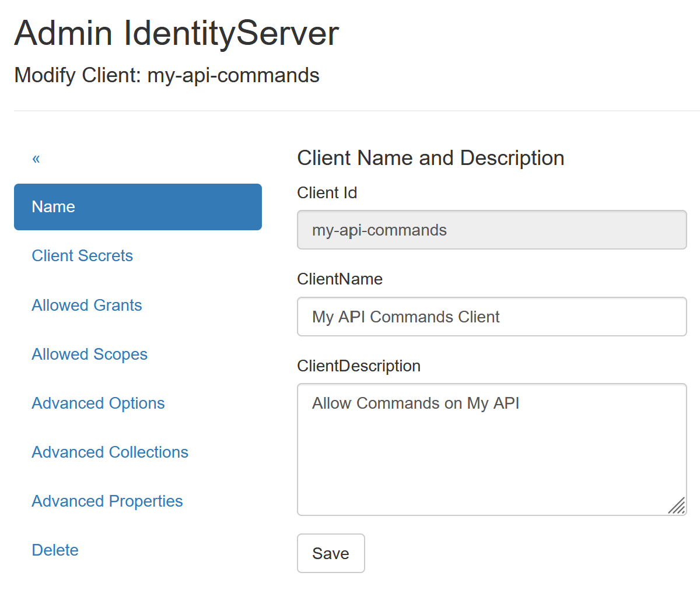Viewport: 700px width, 590px height.
Task: Click the Admin IdentityServer page title
Action: coord(176,33)
